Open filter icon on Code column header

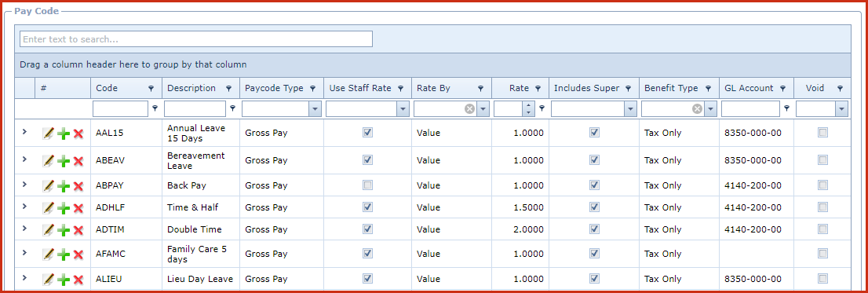[x=151, y=89]
